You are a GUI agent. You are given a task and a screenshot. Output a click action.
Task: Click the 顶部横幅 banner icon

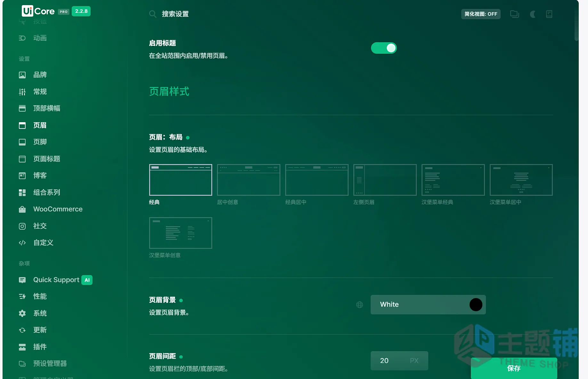click(22, 108)
